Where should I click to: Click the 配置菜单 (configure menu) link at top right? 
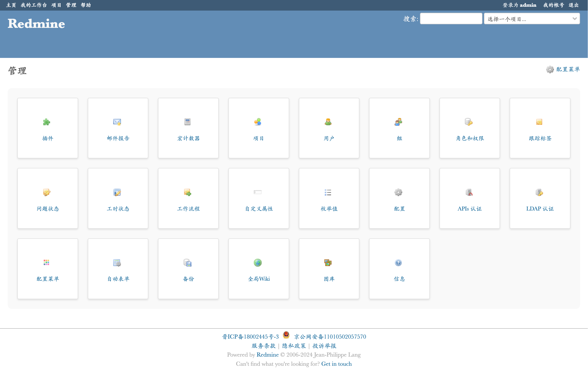coord(568,69)
